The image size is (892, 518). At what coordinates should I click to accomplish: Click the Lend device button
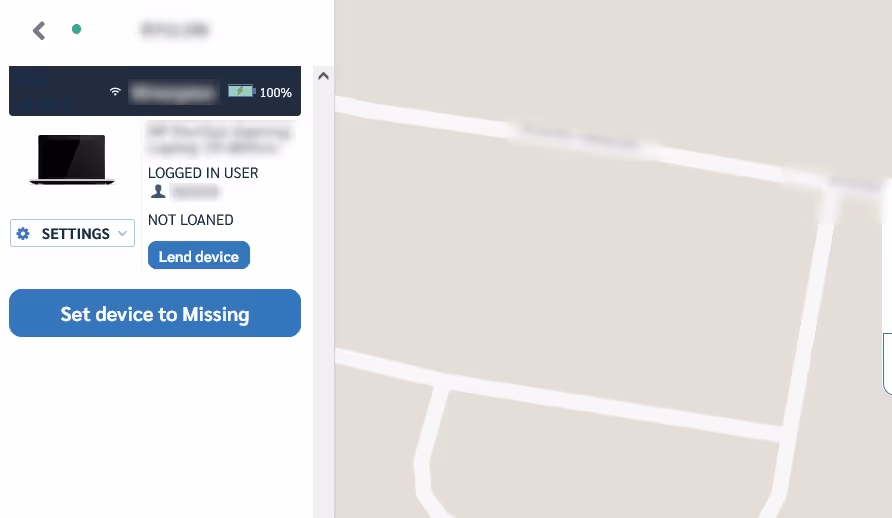199,255
